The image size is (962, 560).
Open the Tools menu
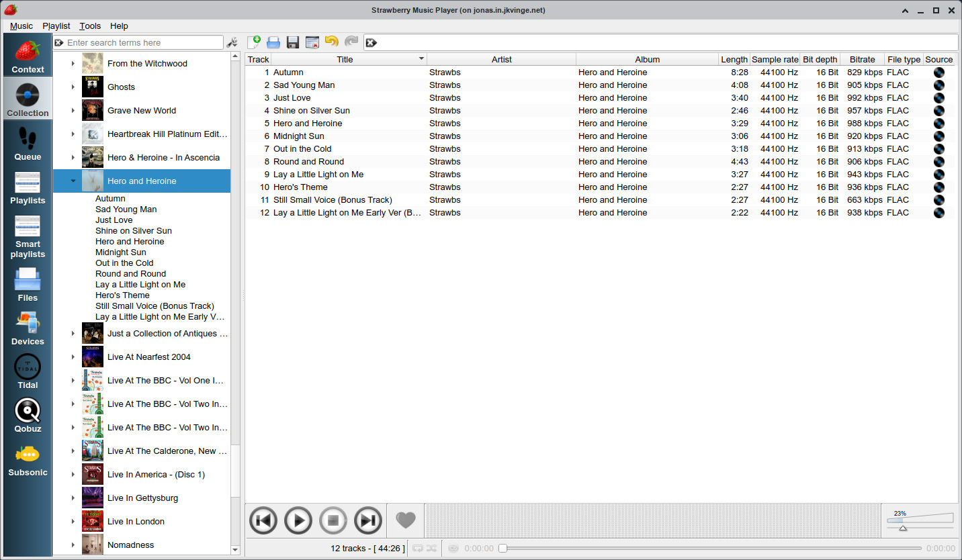tap(90, 26)
